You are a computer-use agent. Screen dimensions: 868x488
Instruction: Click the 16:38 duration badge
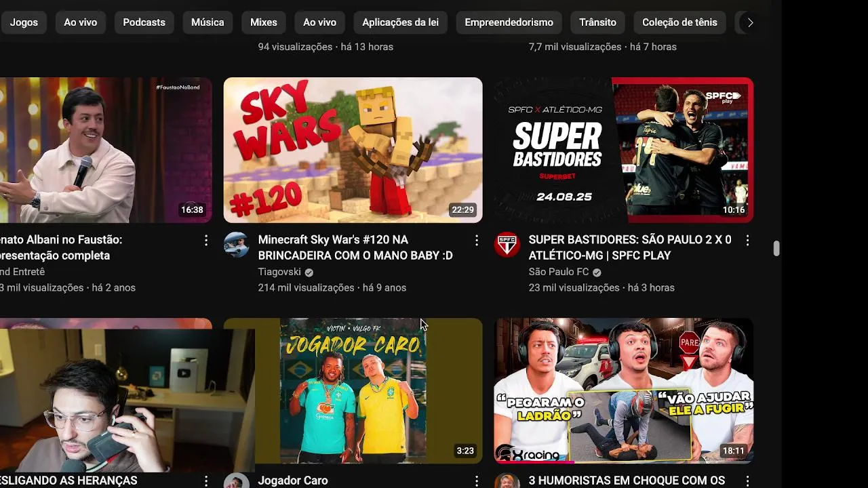192,210
